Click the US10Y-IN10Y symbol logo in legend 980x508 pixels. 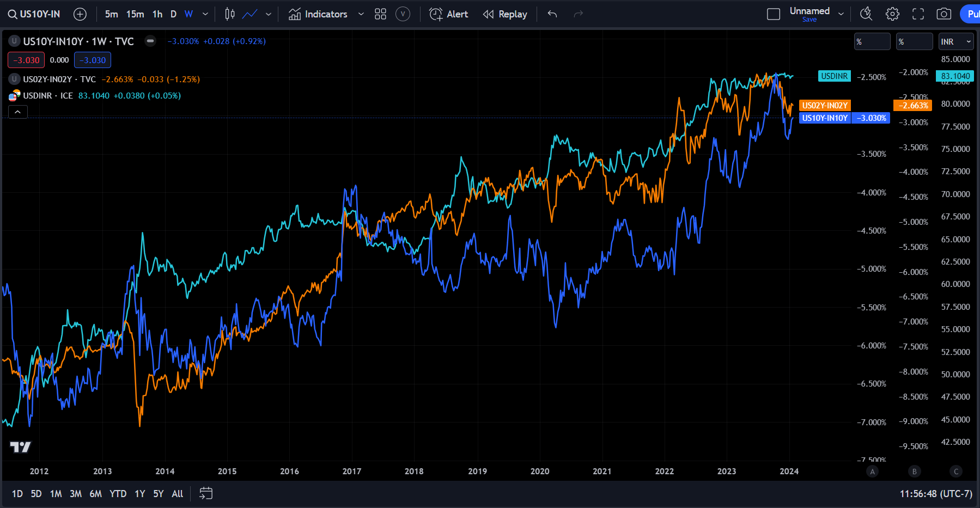(14, 41)
